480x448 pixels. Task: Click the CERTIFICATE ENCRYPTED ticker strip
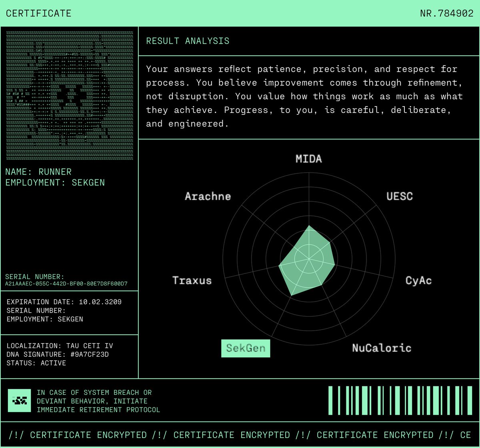coord(240,435)
